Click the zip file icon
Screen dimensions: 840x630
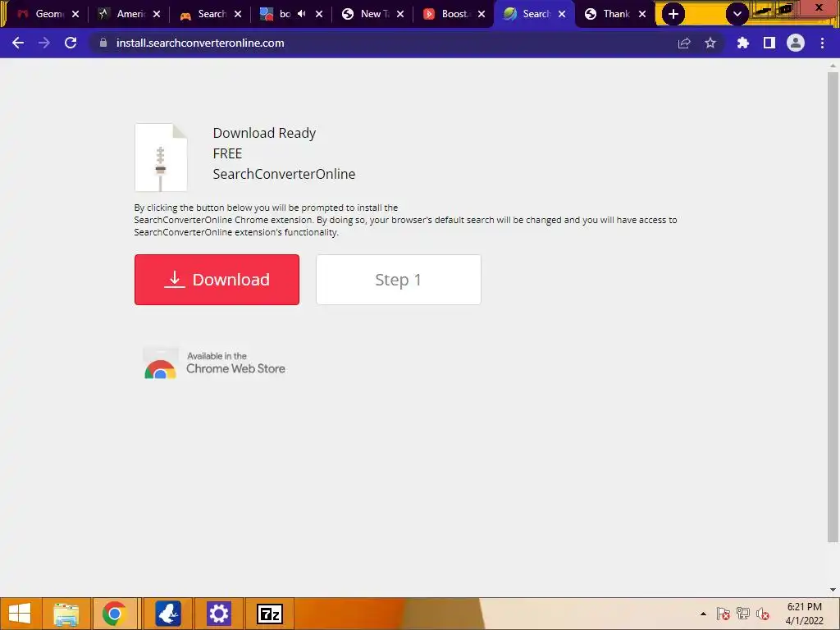161,157
